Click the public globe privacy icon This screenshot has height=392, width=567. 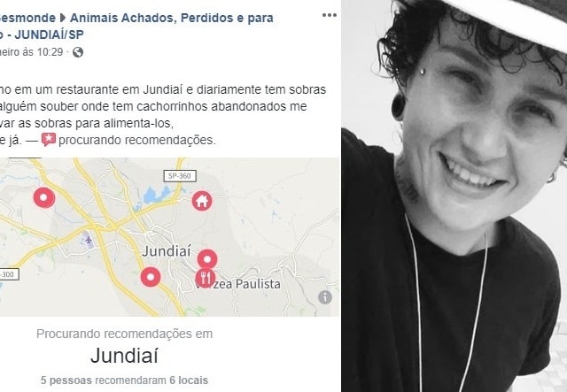(x=78, y=52)
